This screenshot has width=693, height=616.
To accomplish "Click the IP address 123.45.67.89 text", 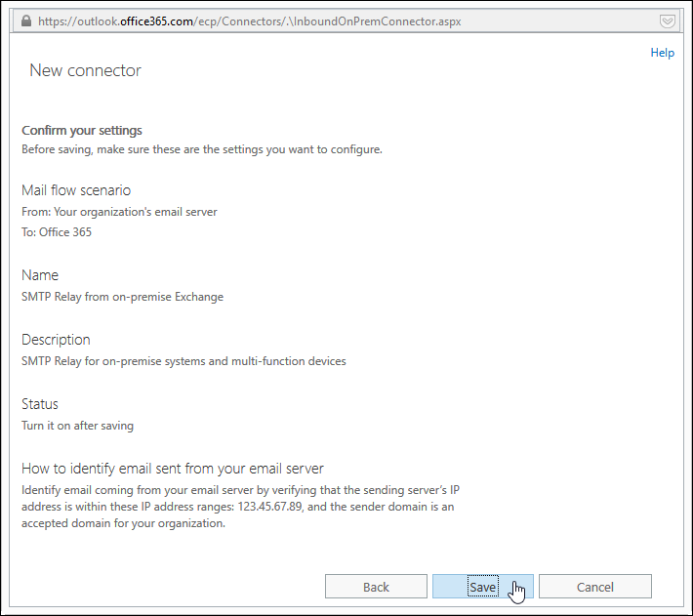I will click(269, 507).
